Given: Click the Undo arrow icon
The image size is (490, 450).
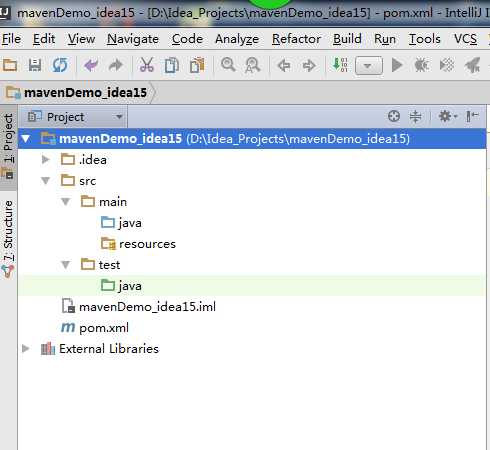Looking at the screenshot, I should (x=91, y=65).
